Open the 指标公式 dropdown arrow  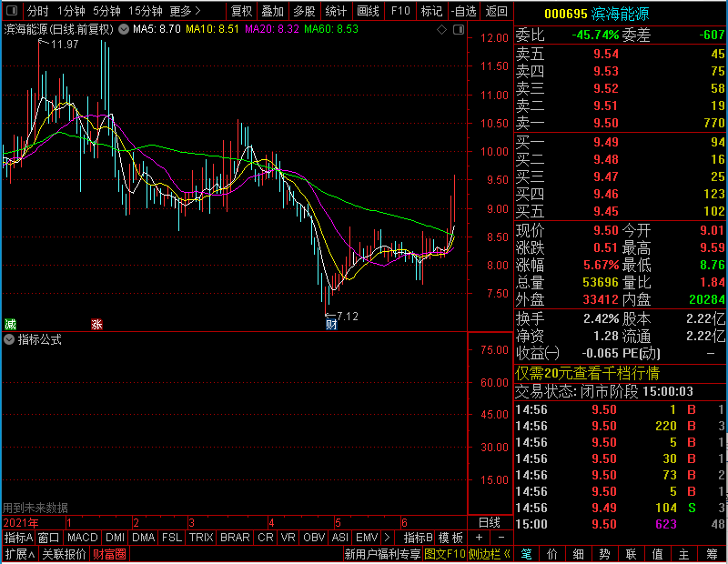point(9,340)
